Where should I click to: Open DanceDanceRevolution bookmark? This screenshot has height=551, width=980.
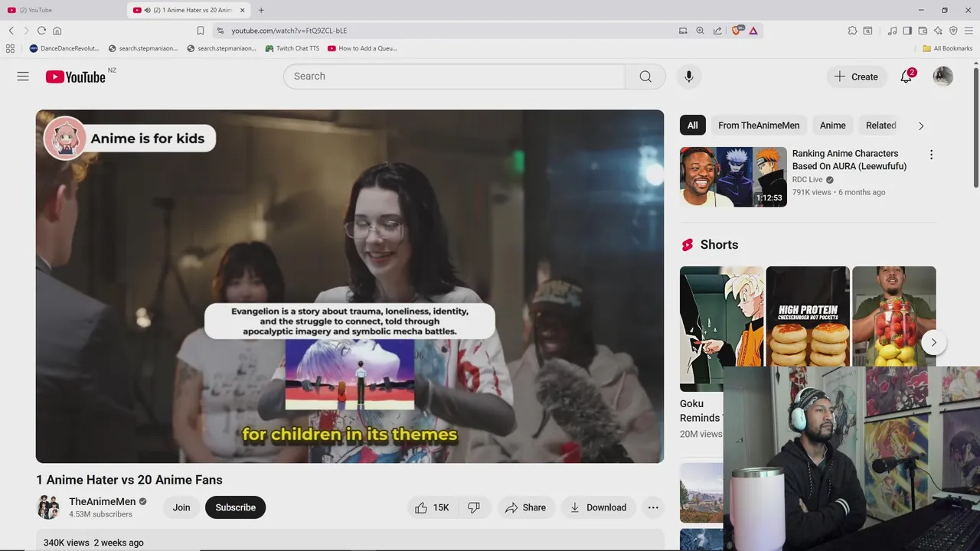(64, 48)
